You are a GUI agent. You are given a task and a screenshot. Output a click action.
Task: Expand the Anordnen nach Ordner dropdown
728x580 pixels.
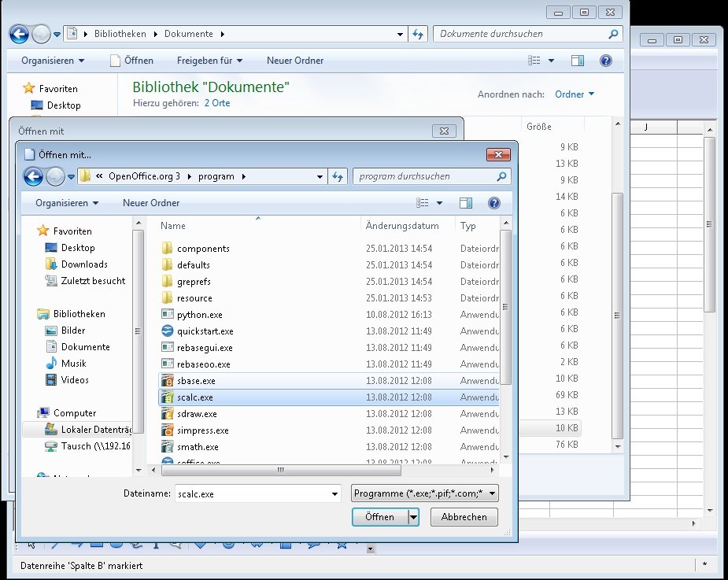tap(575, 94)
